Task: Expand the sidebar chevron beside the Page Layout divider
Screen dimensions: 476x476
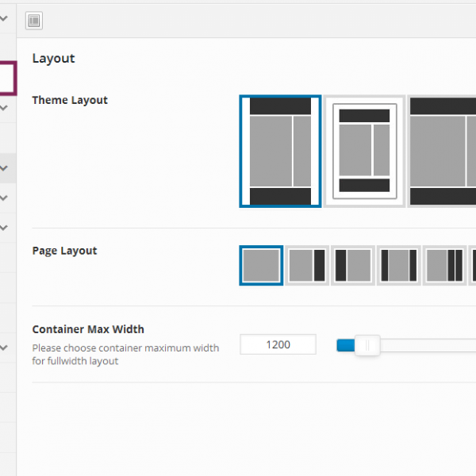Action: point(4,228)
